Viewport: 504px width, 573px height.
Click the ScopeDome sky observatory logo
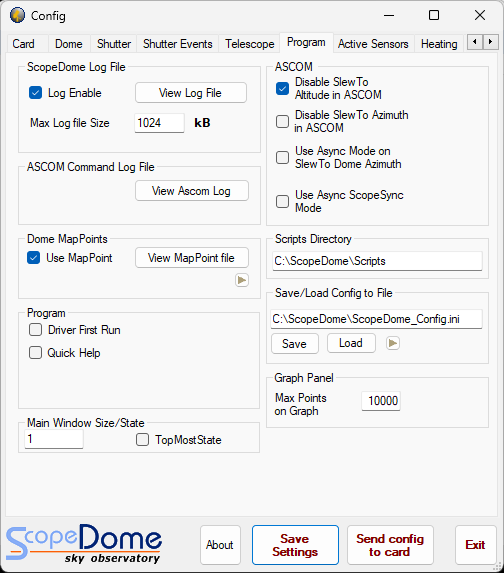click(x=84, y=543)
